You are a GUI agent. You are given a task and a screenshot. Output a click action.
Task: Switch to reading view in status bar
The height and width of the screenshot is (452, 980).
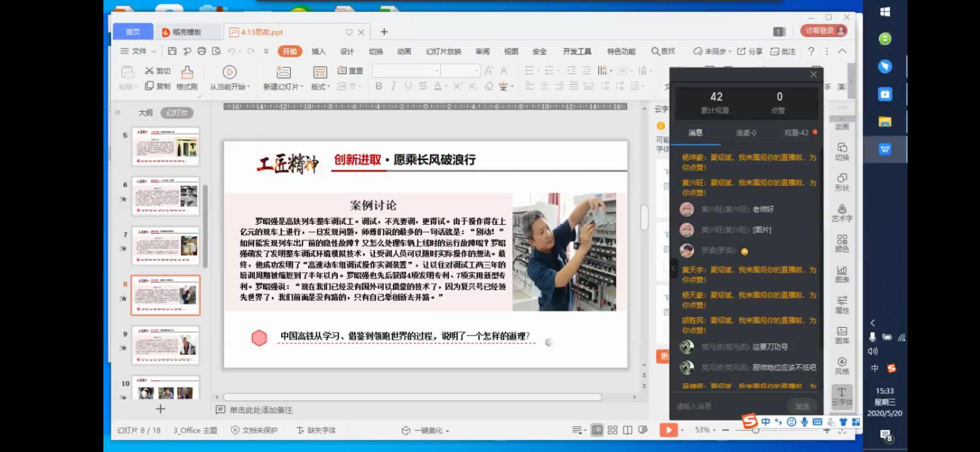[x=627, y=430]
